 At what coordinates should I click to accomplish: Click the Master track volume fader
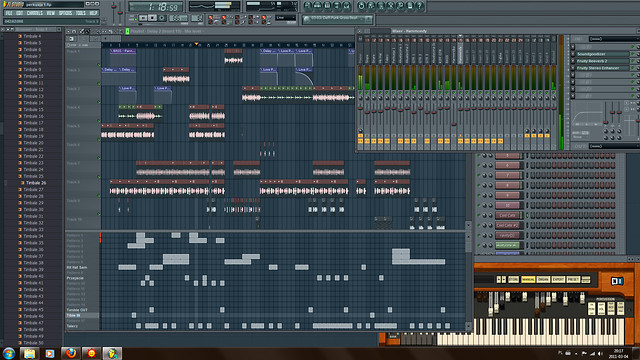point(360,109)
